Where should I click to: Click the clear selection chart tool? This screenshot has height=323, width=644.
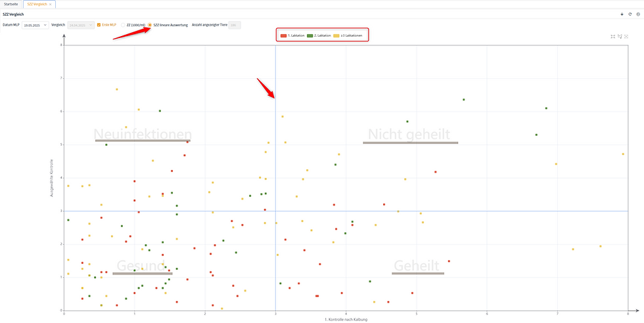coord(626,37)
